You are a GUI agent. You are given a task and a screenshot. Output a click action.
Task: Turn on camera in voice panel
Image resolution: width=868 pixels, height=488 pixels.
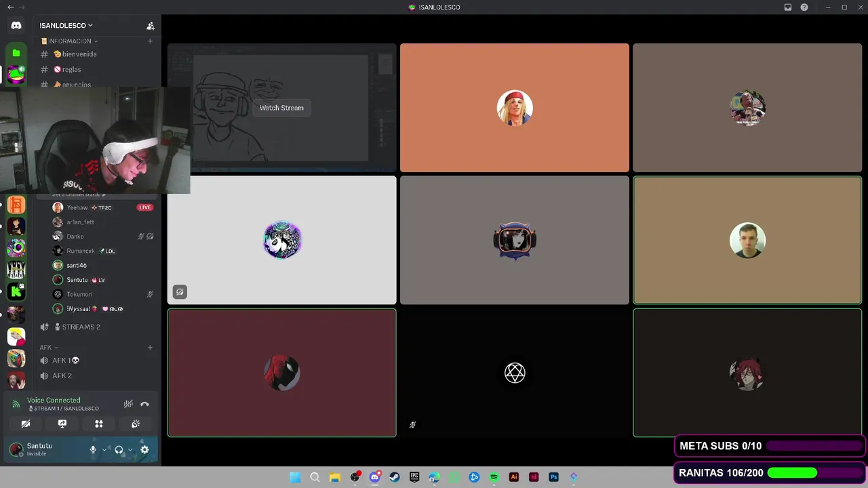[26, 424]
